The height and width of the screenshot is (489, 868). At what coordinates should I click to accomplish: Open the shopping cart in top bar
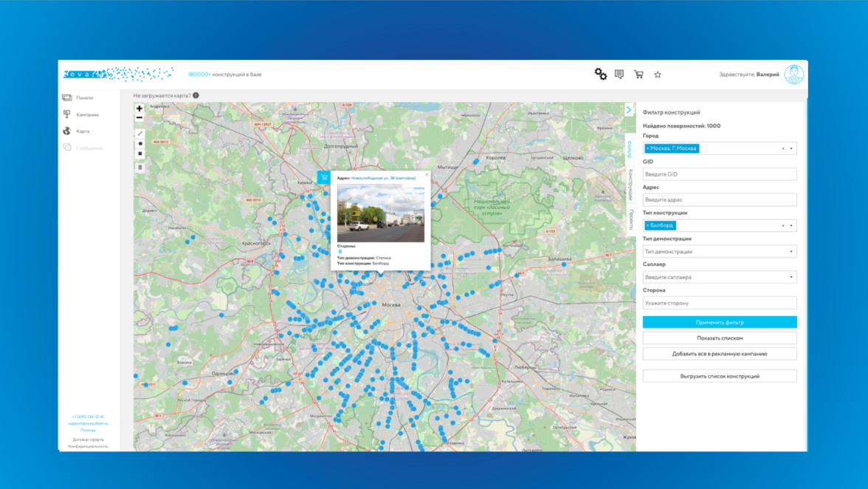638,74
